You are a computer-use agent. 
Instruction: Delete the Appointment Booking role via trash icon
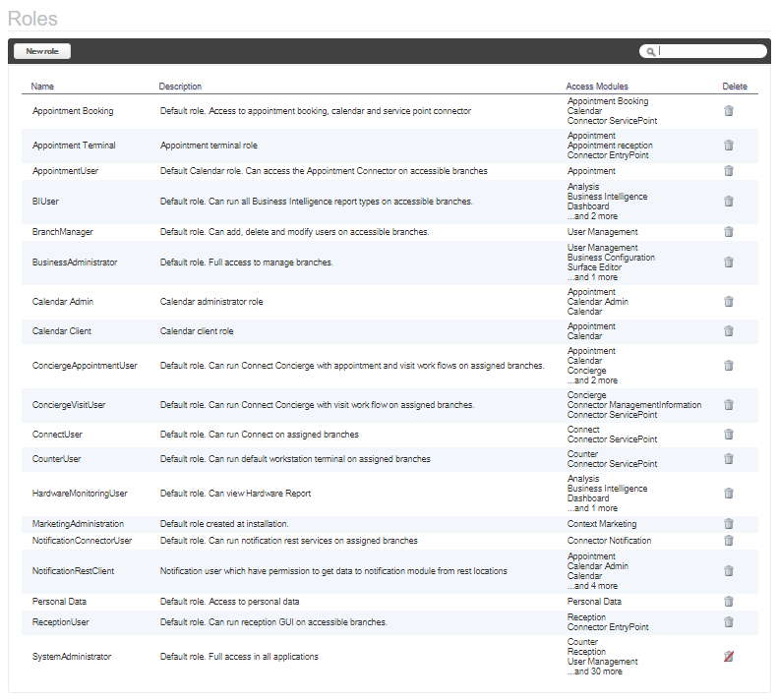coord(729,111)
